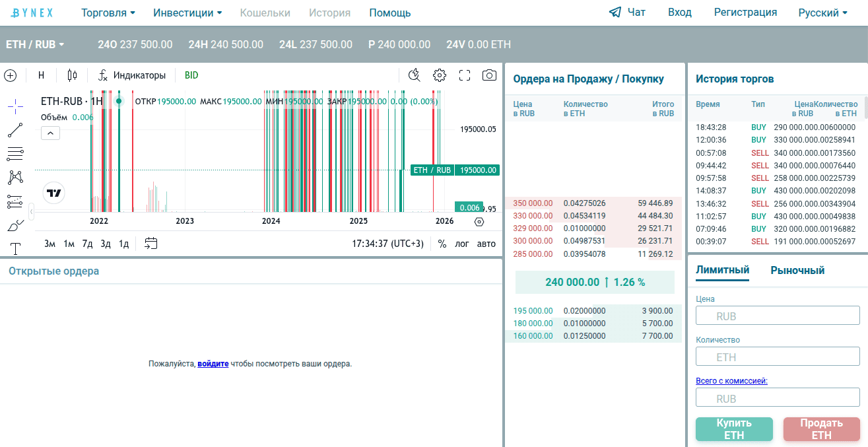The height and width of the screenshot is (447, 868).
Task: Open the Торговля dropdown menu
Action: (108, 13)
